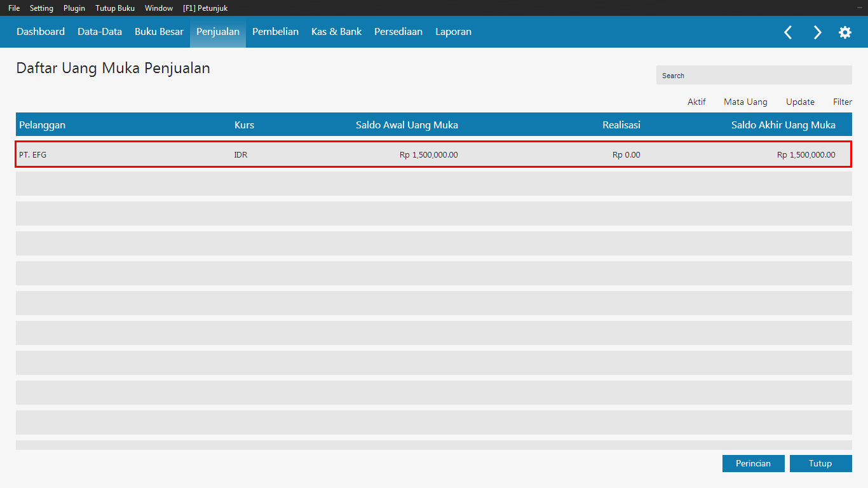Click the Saldo Awal Uang Muka header

407,125
